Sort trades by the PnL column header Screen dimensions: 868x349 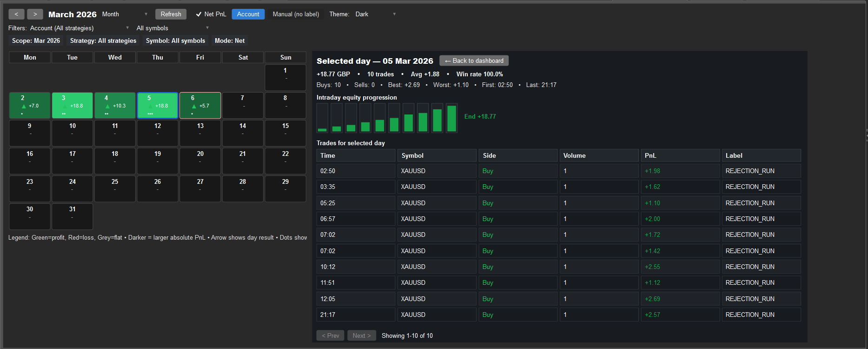click(x=679, y=155)
